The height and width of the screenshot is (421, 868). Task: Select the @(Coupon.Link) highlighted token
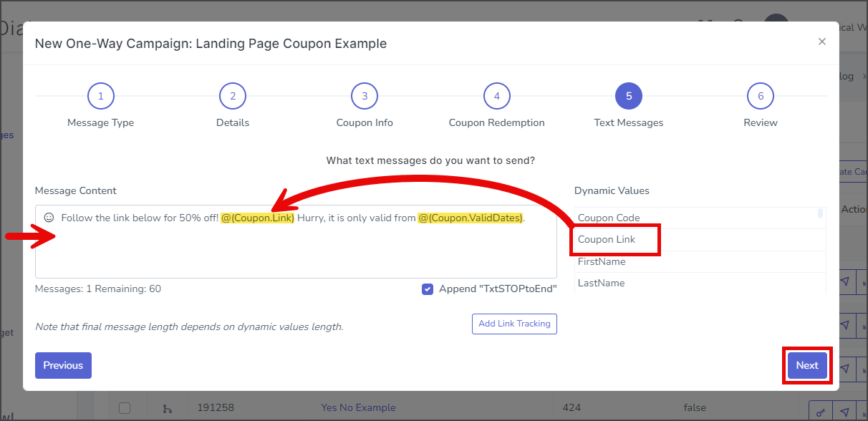(x=258, y=218)
